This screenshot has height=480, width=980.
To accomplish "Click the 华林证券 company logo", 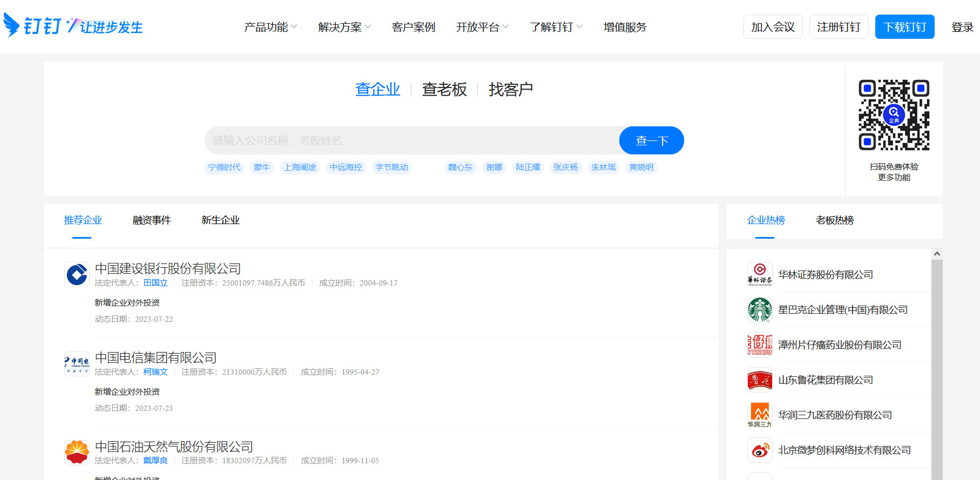I will 760,274.
